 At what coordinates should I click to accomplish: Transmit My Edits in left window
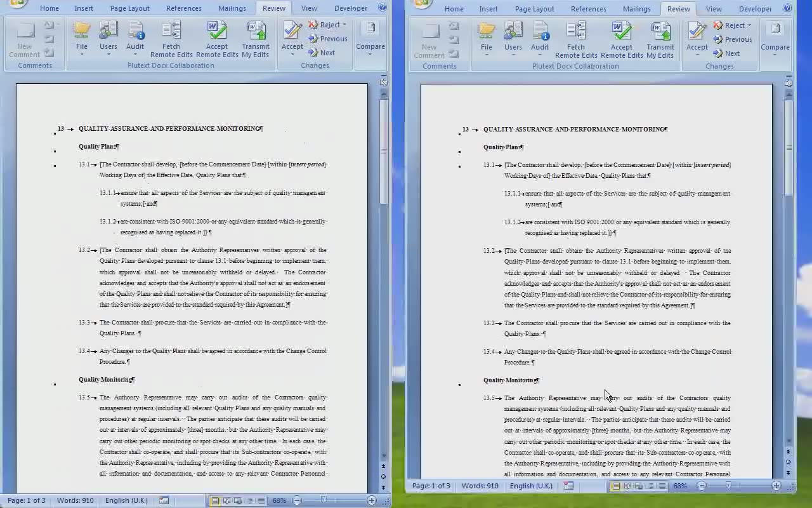pyautogui.click(x=256, y=39)
